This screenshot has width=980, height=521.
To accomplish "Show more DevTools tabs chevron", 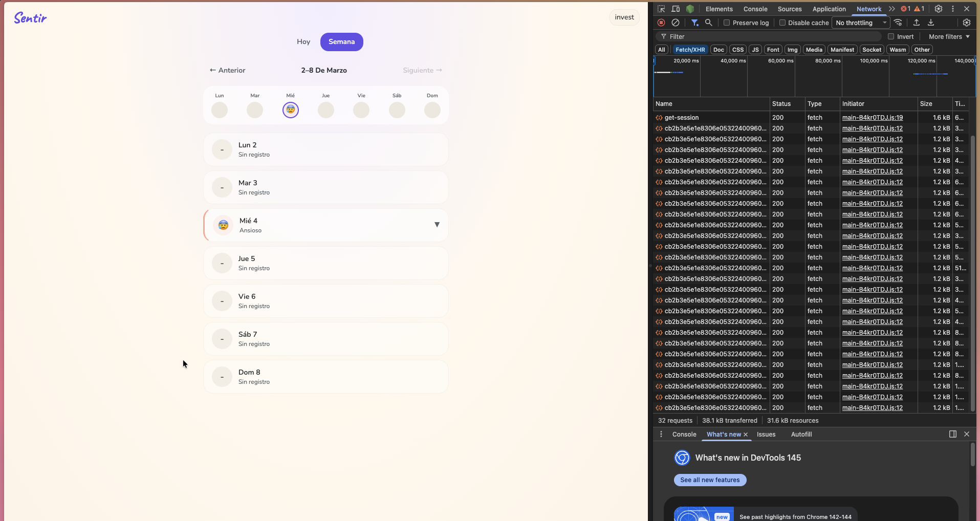I will coord(892,9).
